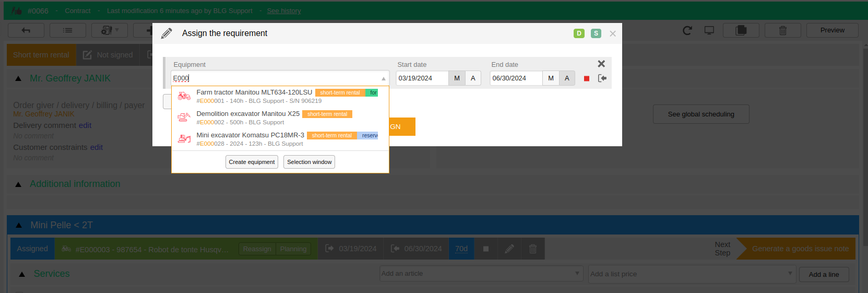Click the Preview button

(833, 30)
